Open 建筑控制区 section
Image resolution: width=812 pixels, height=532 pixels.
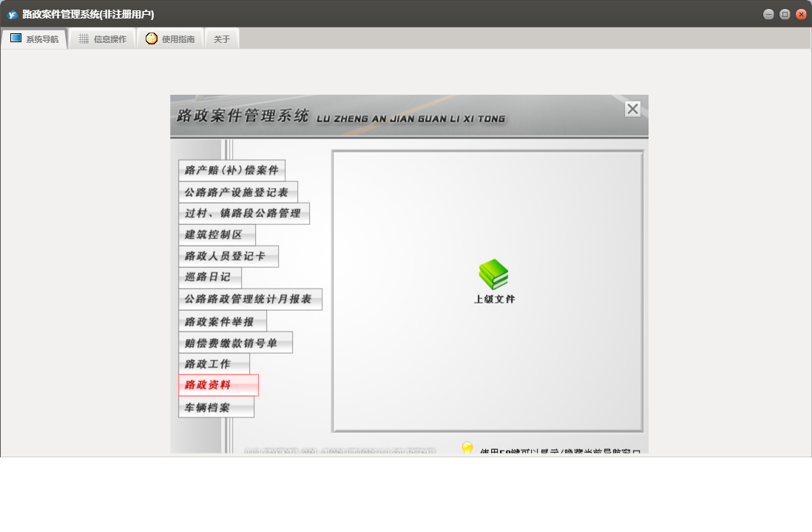(x=217, y=235)
